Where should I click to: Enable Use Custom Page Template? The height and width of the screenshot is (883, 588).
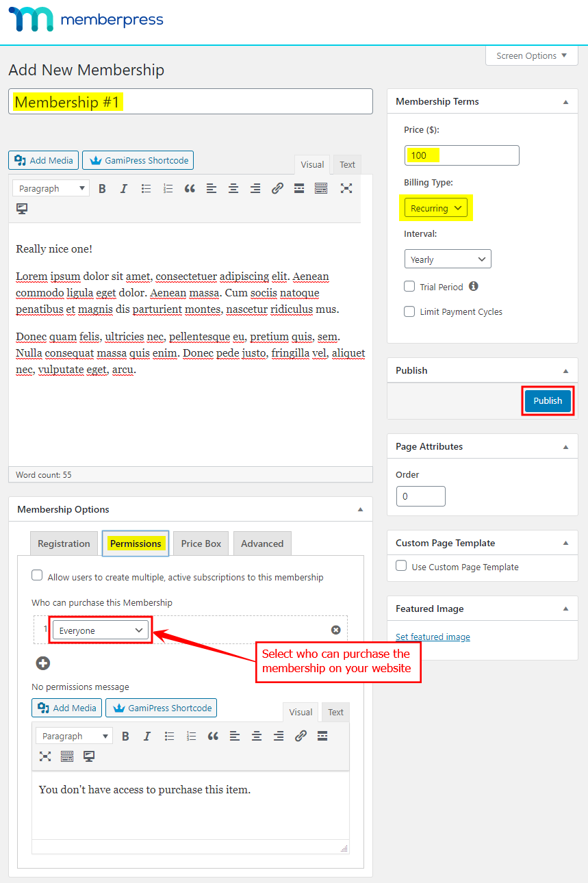click(401, 566)
